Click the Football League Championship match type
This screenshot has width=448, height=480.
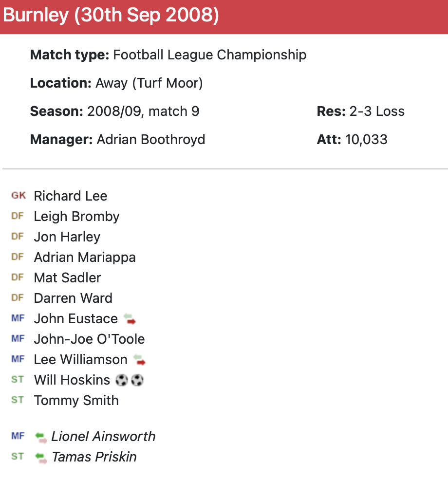(x=210, y=55)
